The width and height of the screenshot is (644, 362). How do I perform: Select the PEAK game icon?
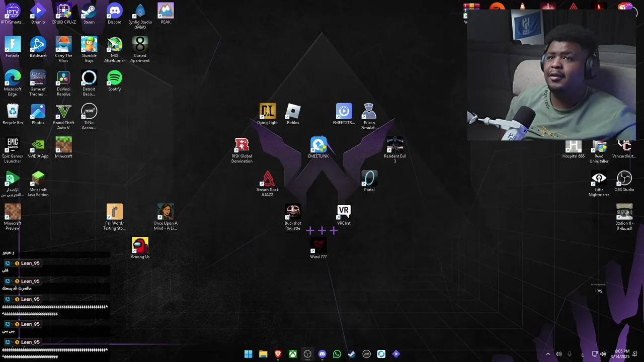[x=166, y=14]
